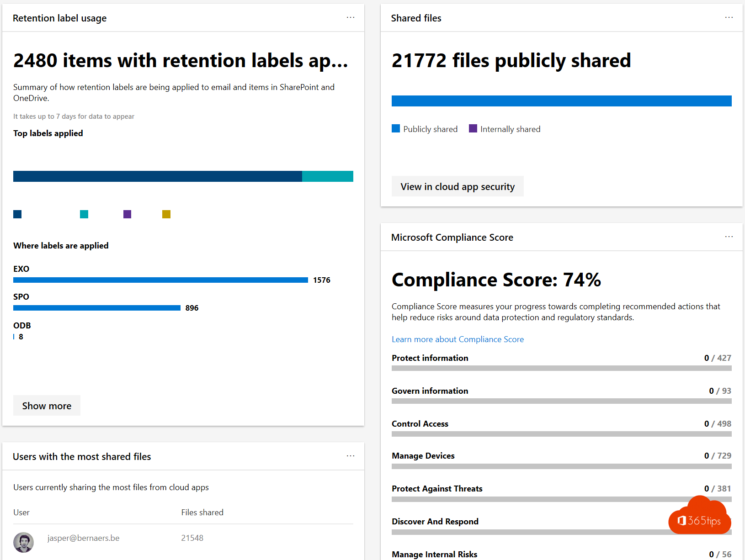This screenshot has height=560, width=745.
Task: Click the Protect information category label
Action: (430, 358)
